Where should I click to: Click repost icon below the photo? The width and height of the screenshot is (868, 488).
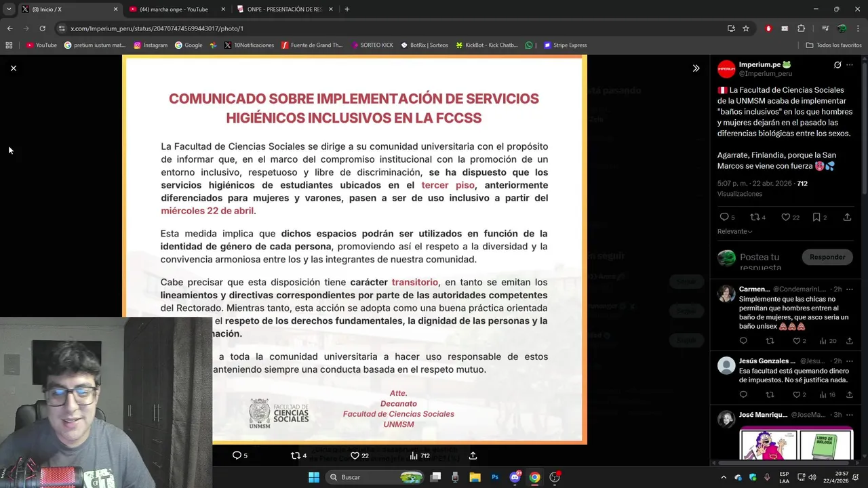click(299, 455)
